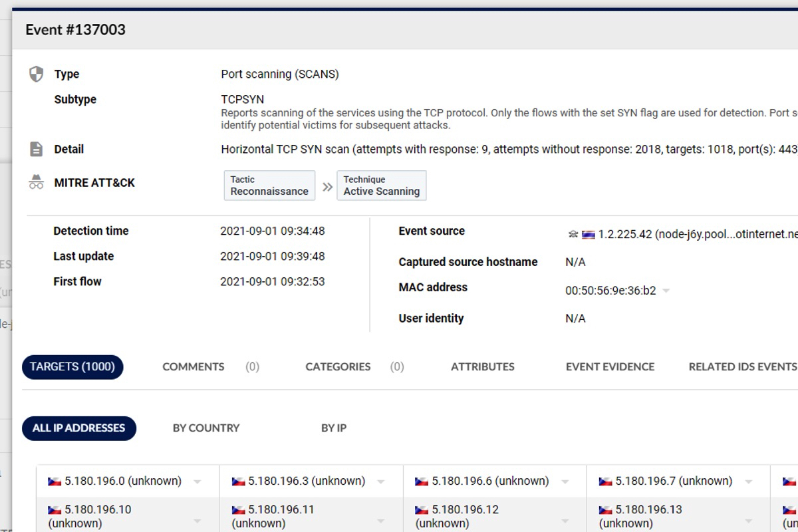Image resolution: width=798 pixels, height=532 pixels.
Task: Click the MITRE ATT&CK spy icon
Action: (x=37, y=183)
